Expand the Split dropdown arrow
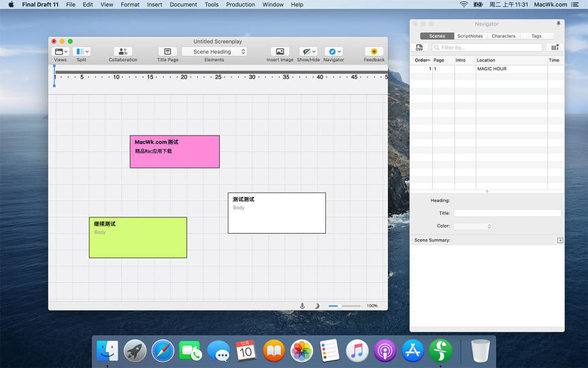Viewport: 588px width, 368px height. coord(87,51)
